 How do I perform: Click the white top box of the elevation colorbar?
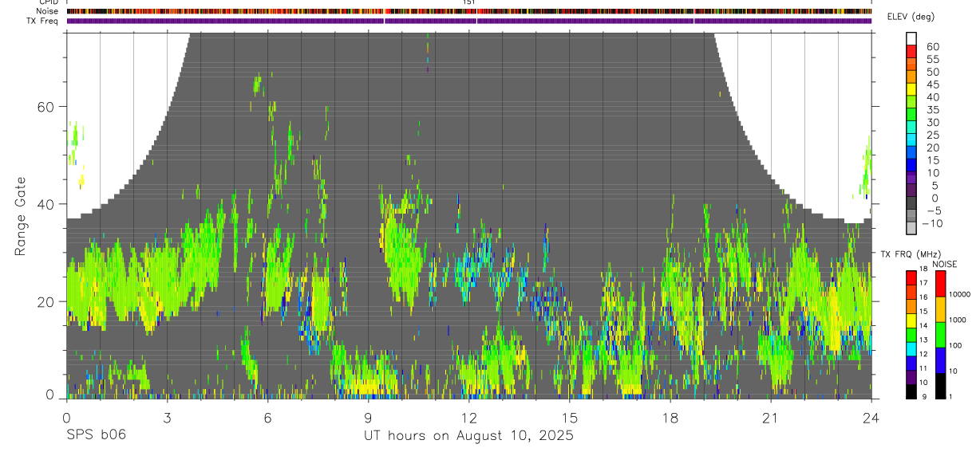[x=911, y=37]
